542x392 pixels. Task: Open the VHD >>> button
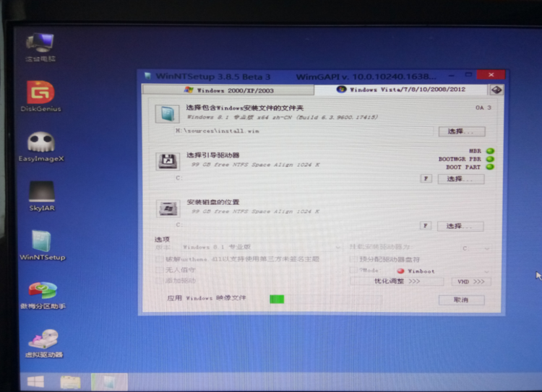(471, 282)
